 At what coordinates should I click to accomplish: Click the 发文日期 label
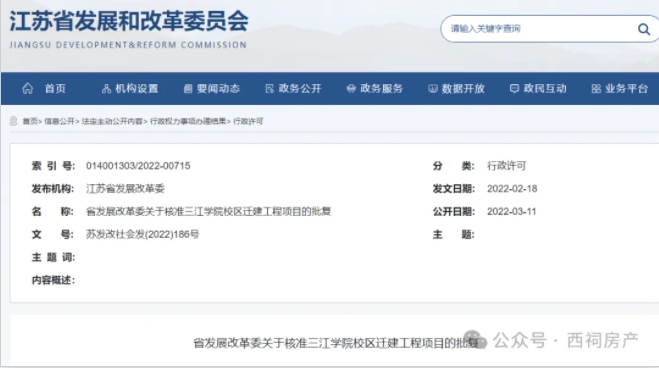[454, 189]
